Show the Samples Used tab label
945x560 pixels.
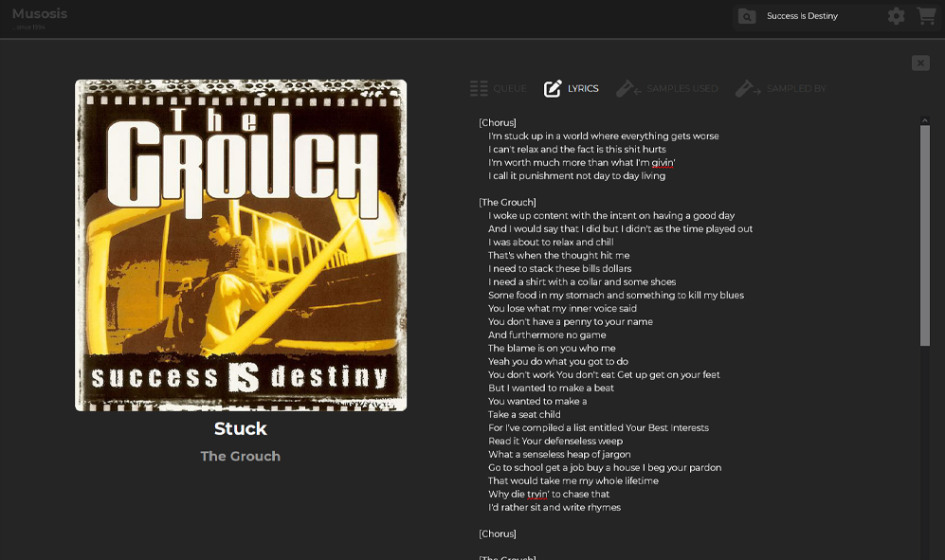pos(681,89)
